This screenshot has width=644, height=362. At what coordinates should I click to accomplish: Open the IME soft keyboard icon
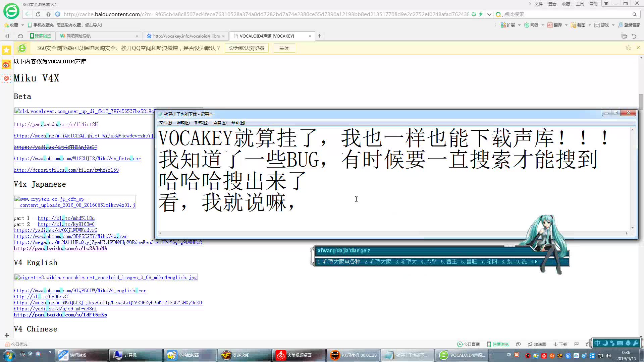620,343
